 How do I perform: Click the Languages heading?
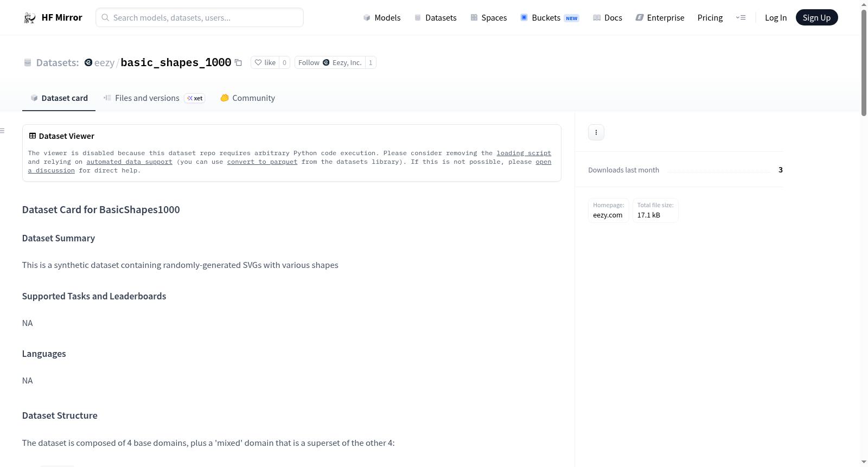44,354
